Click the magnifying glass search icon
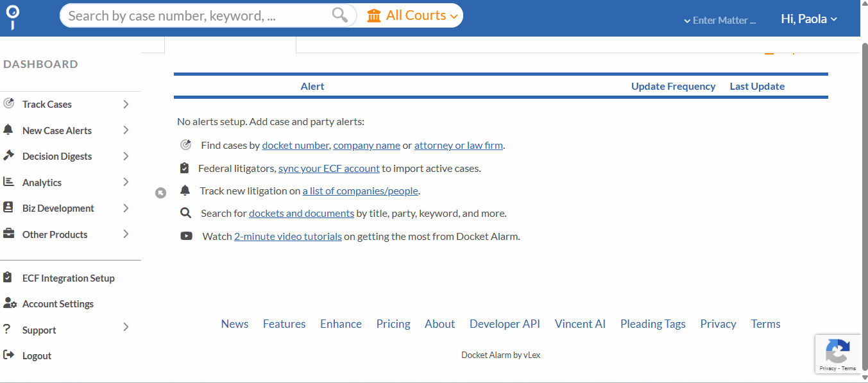868x383 pixels. 339,15
